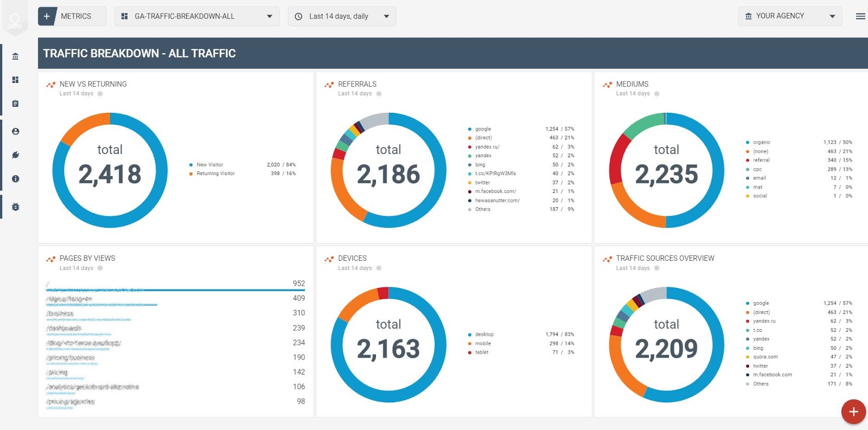Select the Others entry in the REFERRALS legend
This screenshot has height=430, width=868.
(x=483, y=209)
